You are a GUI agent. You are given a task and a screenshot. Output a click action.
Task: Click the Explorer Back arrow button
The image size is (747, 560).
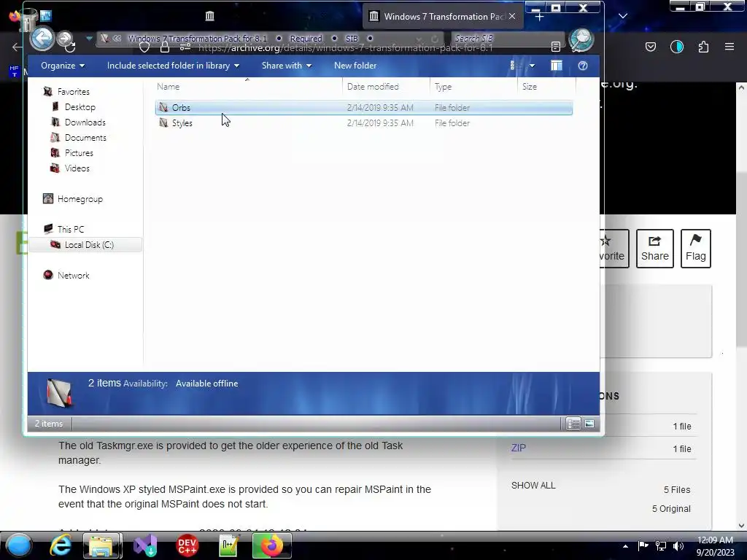42,38
